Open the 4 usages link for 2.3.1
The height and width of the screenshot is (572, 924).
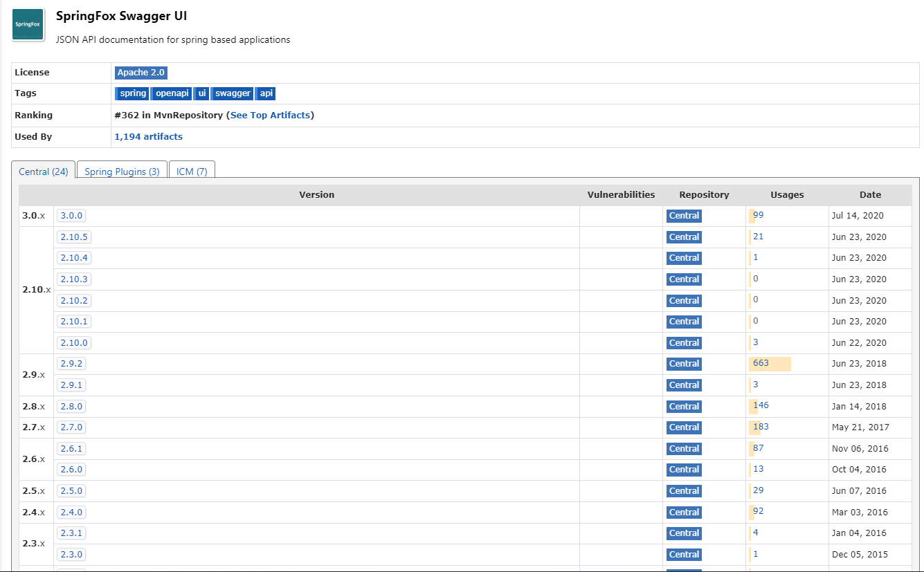click(756, 533)
